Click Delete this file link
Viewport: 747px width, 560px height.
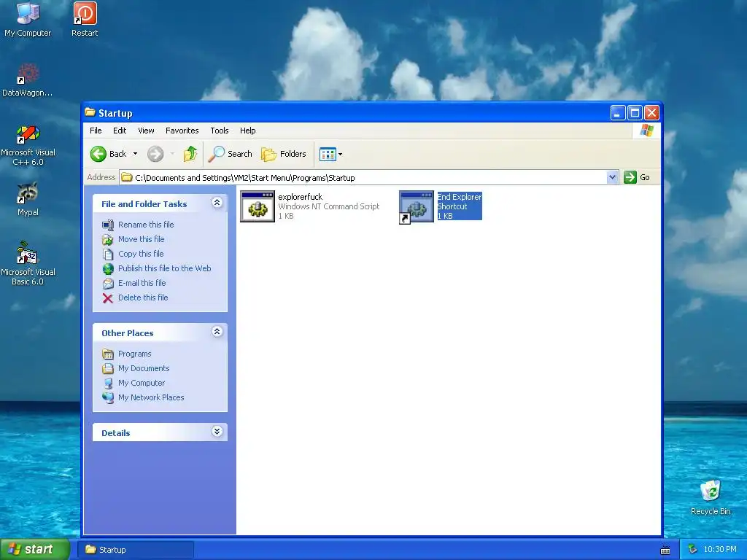[143, 297]
